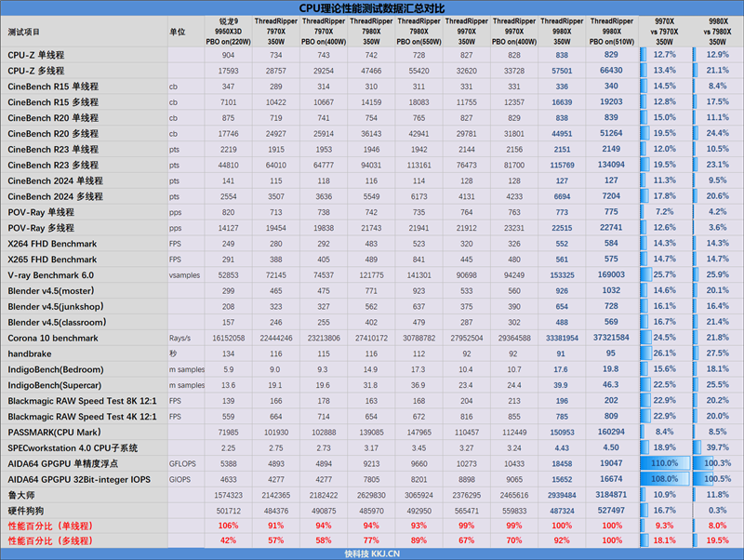This screenshot has width=744, height=560.
Task: Click value 134094 in CineBench R23 row
Action: [611, 165]
